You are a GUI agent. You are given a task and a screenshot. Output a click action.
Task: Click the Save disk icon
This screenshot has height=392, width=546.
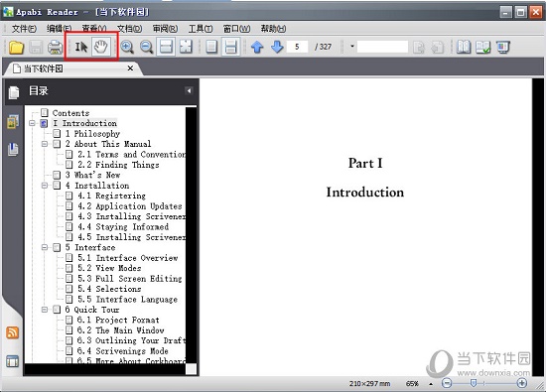[36, 47]
